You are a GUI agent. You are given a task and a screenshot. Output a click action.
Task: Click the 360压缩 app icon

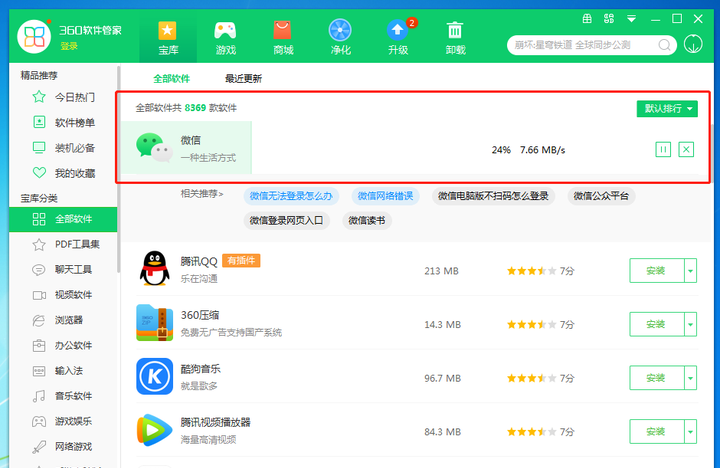(154, 323)
